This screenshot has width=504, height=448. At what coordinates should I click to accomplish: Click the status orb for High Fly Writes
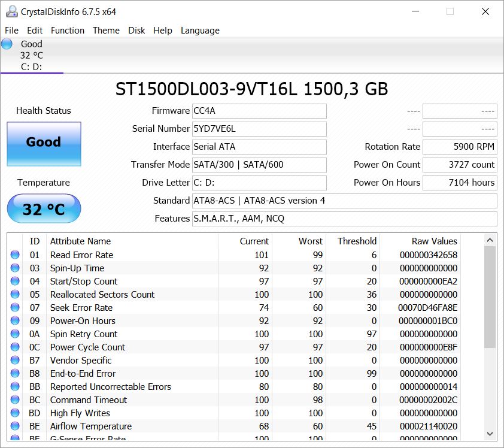point(15,413)
